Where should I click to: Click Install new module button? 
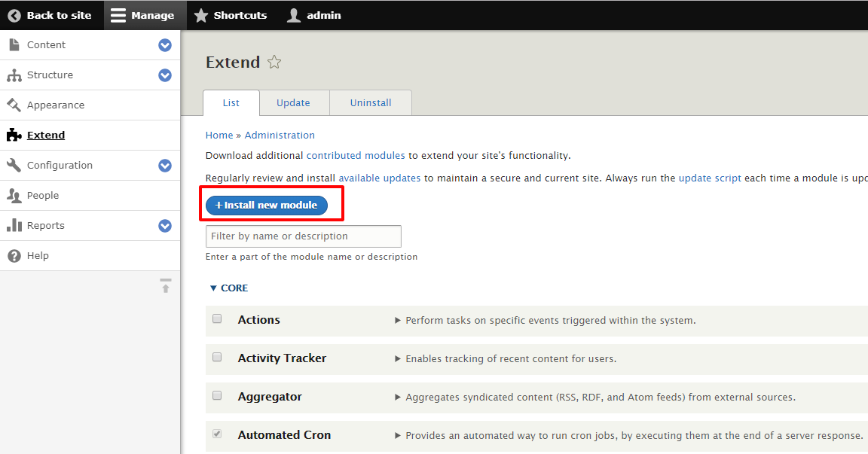266,205
